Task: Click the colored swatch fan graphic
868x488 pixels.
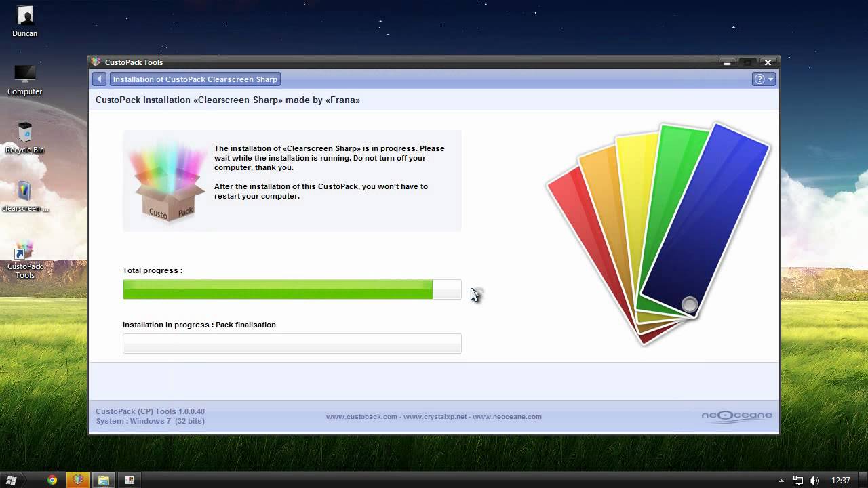Action: [x=658, y=232]
